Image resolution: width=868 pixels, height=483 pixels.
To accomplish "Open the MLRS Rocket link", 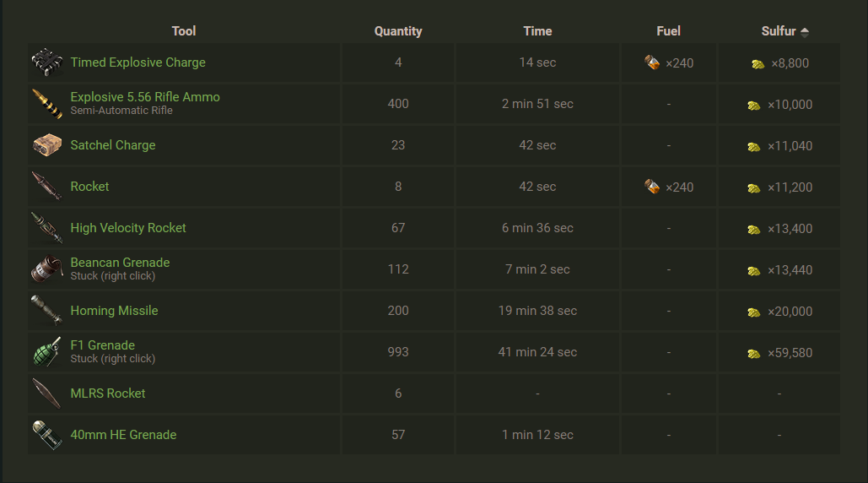I will pyautogui.click(x=108, y=393).
